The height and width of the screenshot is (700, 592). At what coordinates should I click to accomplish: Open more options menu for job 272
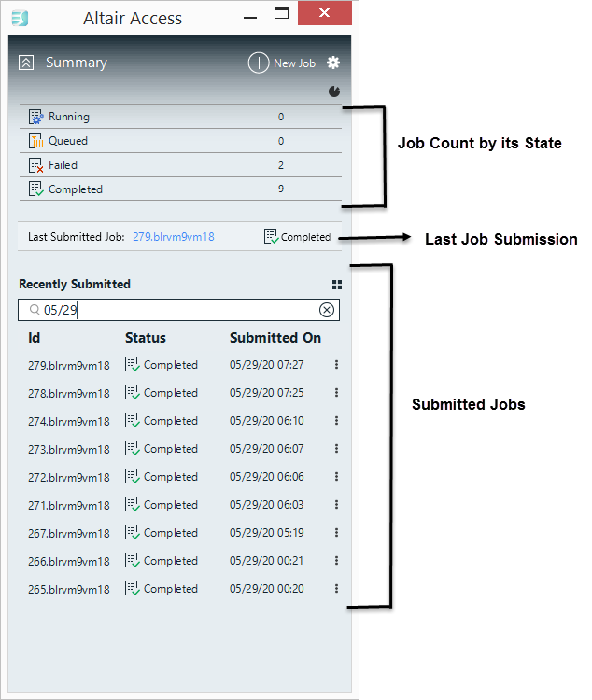(336, 476)
